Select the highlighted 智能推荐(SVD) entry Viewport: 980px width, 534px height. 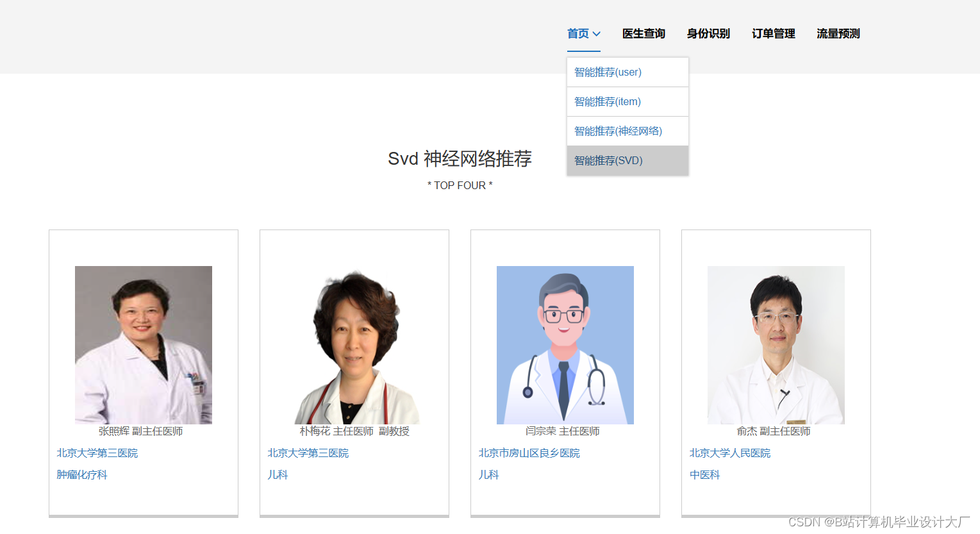coord(608,160)
